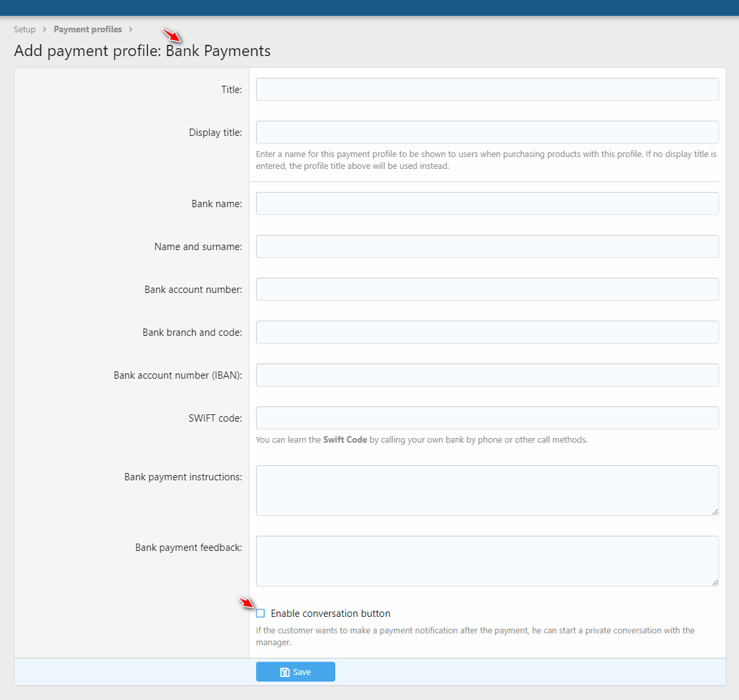
Task: Focus the Bank account number input
Action: pyautogui.click(x=487, y=290)
